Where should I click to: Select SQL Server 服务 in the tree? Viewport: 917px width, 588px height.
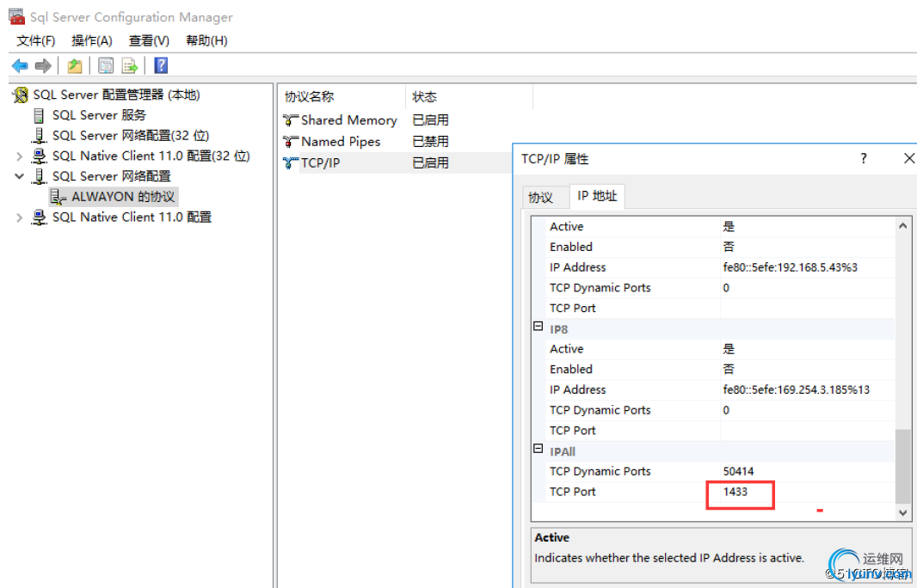click(x=99, y=115)
